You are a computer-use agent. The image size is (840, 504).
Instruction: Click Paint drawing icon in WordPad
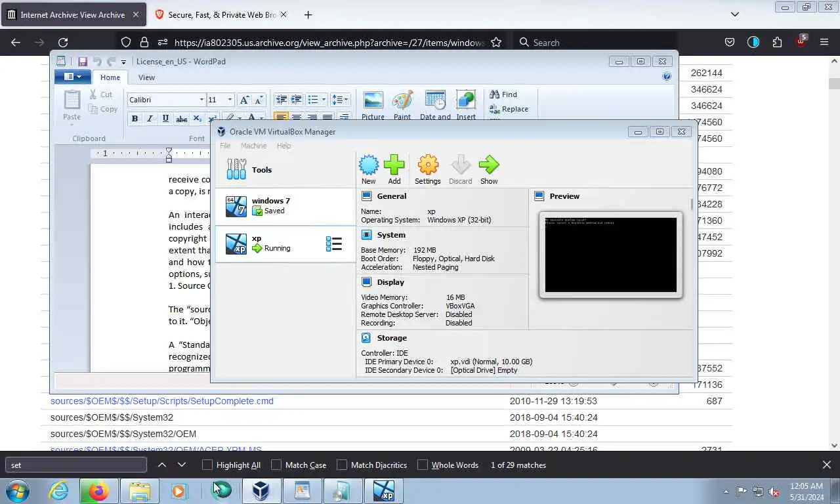[x=402, y=105]
